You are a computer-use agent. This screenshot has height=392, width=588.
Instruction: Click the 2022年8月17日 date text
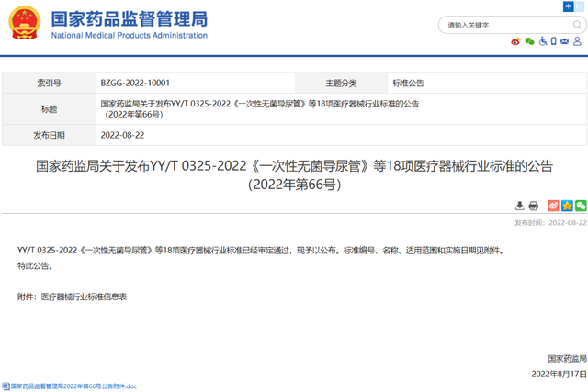coord(559,374)
